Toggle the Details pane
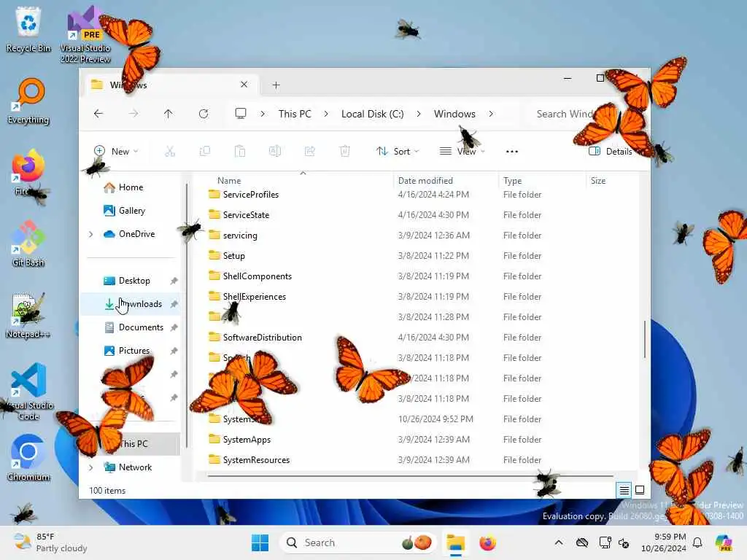The height and width of the screenshot is (560, 747). click(x=611, y=152)
